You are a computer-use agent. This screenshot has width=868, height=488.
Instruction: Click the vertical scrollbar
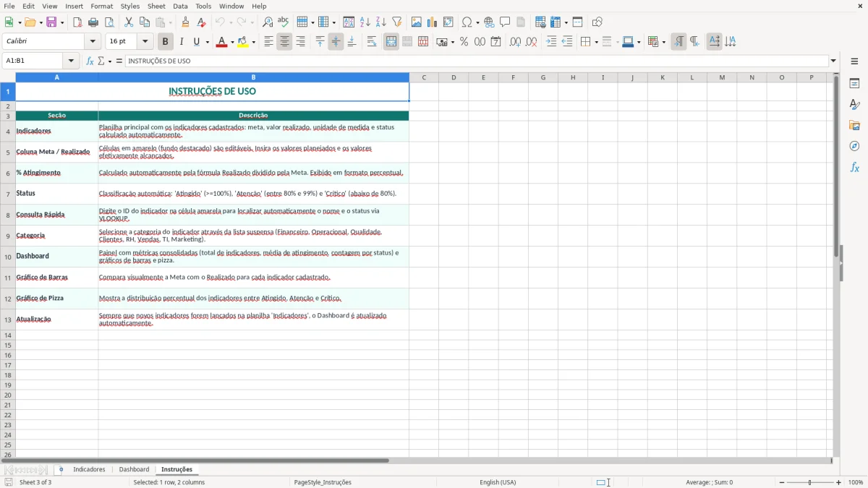tap(836, 265)
